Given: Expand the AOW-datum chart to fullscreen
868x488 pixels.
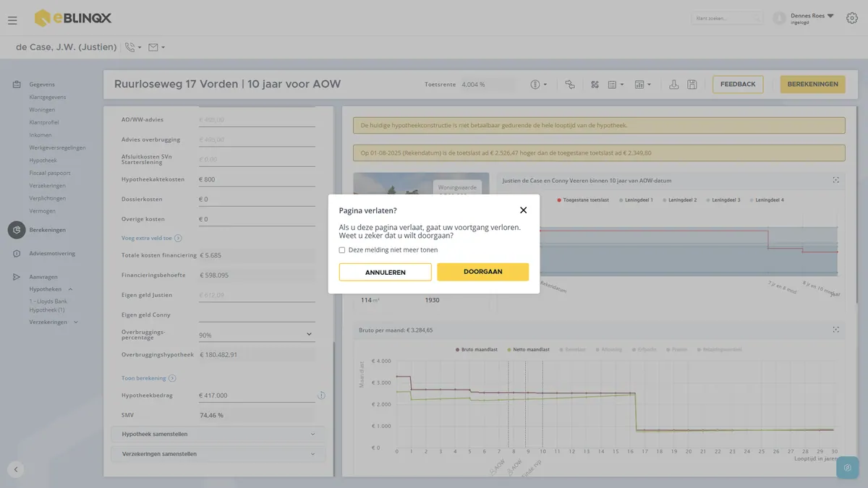Looking at the screenshot, I should pyautogui.click(x=836, y=179).
